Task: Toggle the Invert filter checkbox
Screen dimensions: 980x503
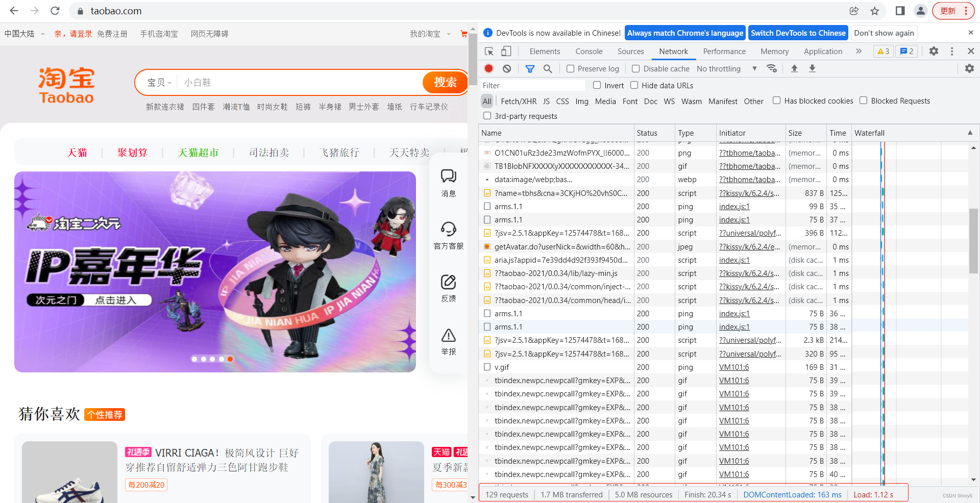Action: tap(597, 85)
